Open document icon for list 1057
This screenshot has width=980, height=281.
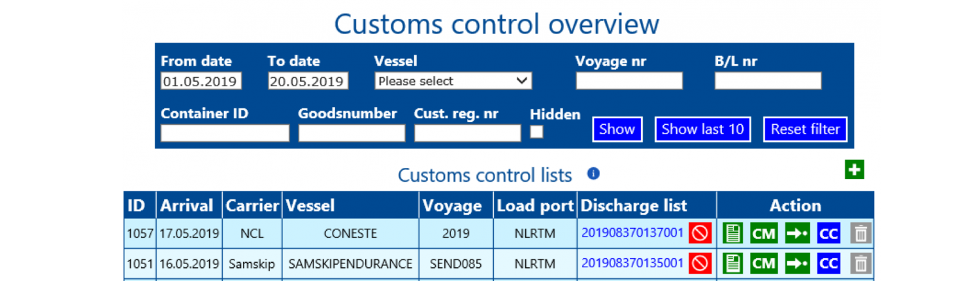[x=734, y=233]
